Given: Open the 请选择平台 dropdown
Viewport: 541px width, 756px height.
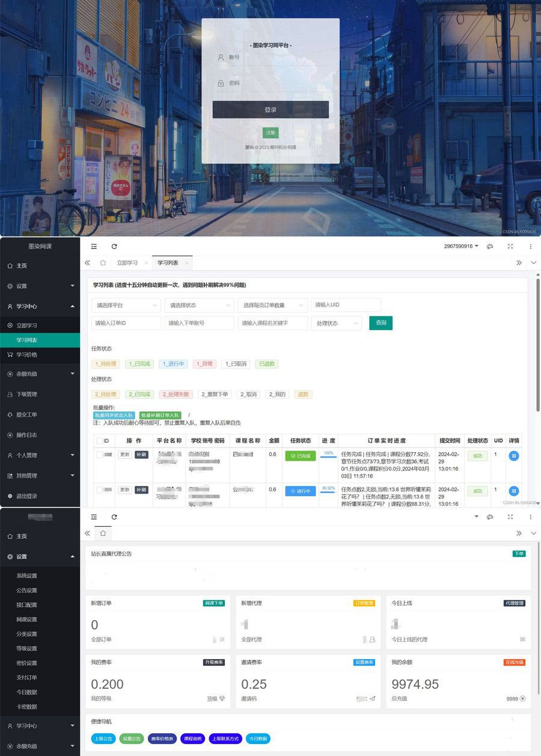Looking at the screenshot, I should [x=126, y=306].
